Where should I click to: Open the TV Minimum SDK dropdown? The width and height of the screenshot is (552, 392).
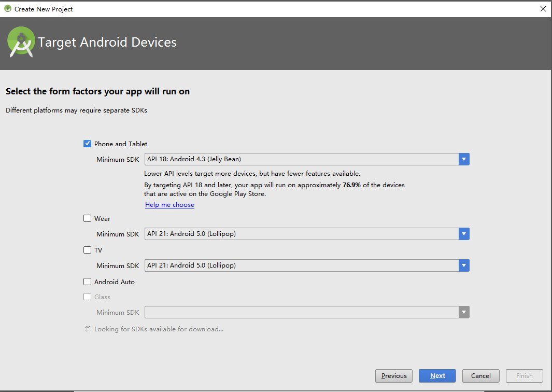pyautogui.click(x=463, y=265)
